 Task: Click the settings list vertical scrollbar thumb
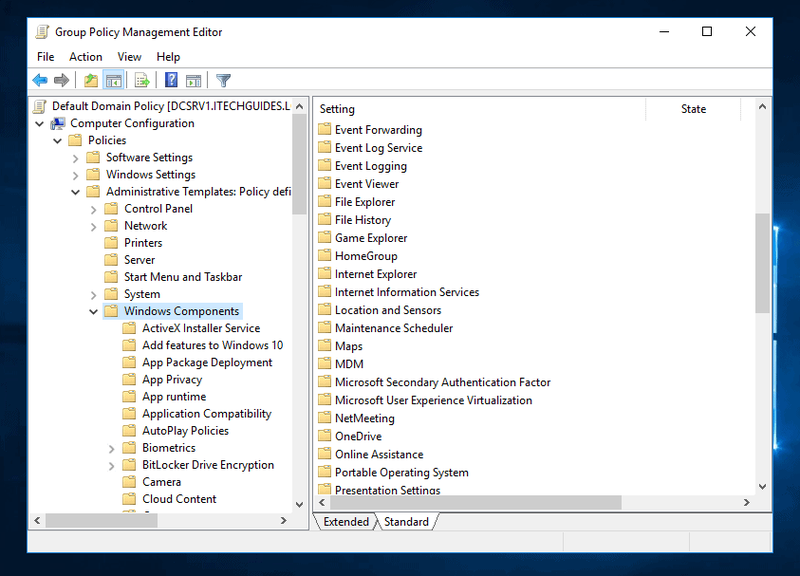pyautogui.click(x=762, y=263)
